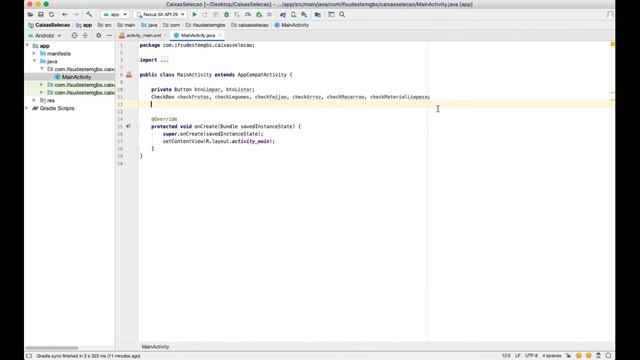Click the related XML file gutter icon by the class line
The width and height of the screenshot is (640, 360).
click(129, 75)
